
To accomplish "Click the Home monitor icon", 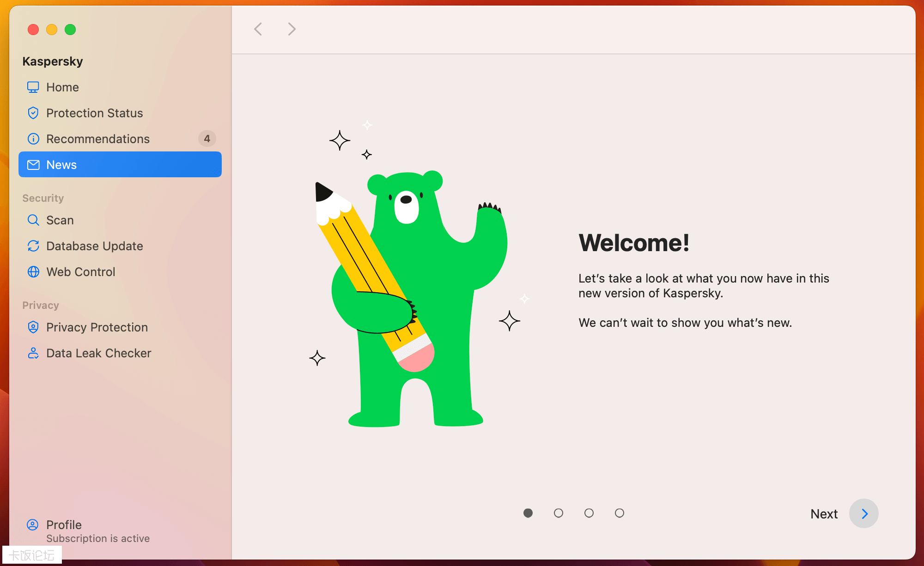I will pyautogui.click(x=33, y=87).
